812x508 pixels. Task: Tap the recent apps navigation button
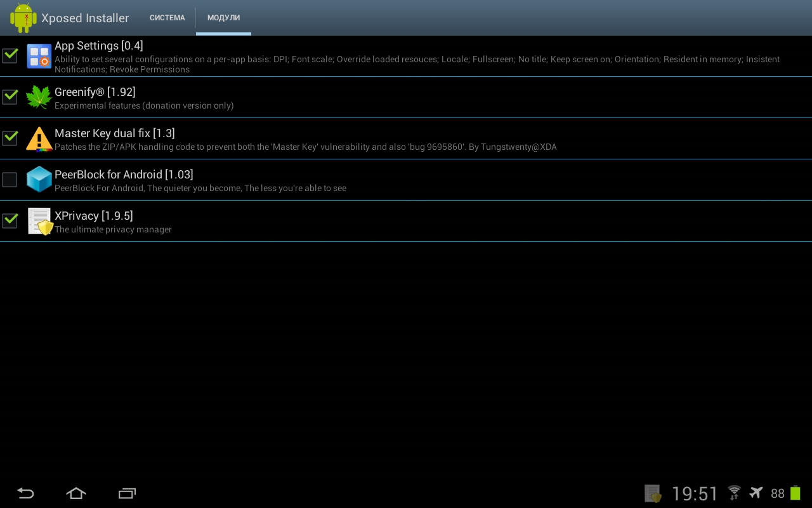click(x=127, y=493)
